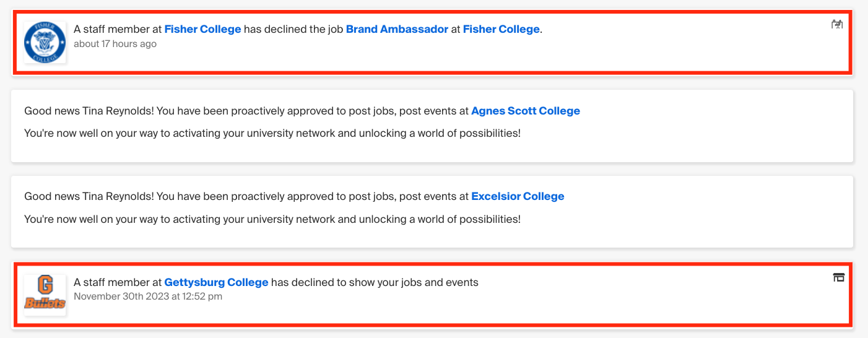
Task: Visit the Excelsior College link
Action: [518, 196]
